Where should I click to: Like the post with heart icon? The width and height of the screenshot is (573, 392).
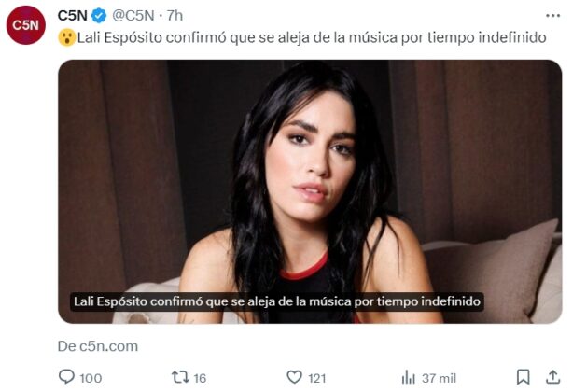pos(294,377)
